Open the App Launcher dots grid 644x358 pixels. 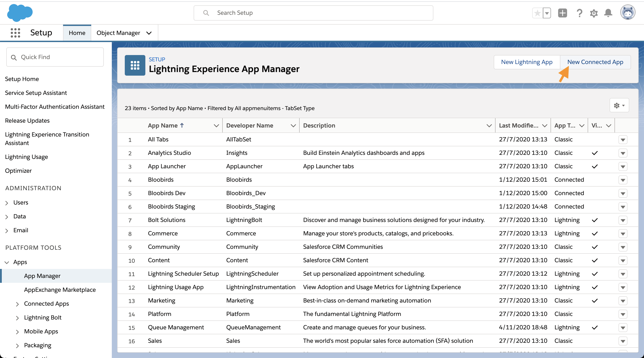(15, 33)
